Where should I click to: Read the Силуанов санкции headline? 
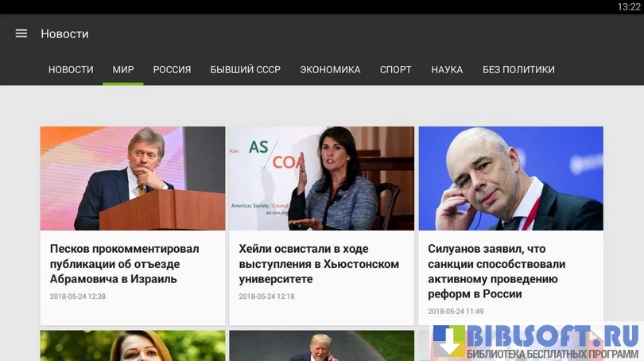[497, 271]
